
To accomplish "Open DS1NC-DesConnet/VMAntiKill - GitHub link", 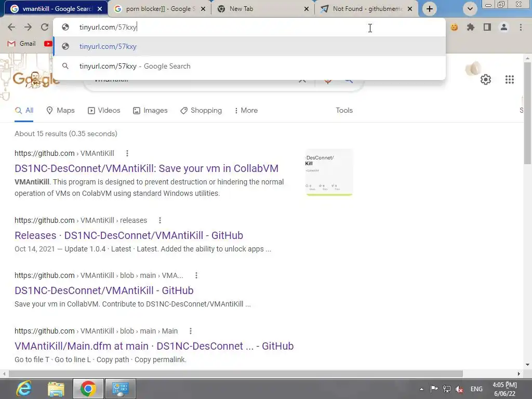I will click(104, 291).
